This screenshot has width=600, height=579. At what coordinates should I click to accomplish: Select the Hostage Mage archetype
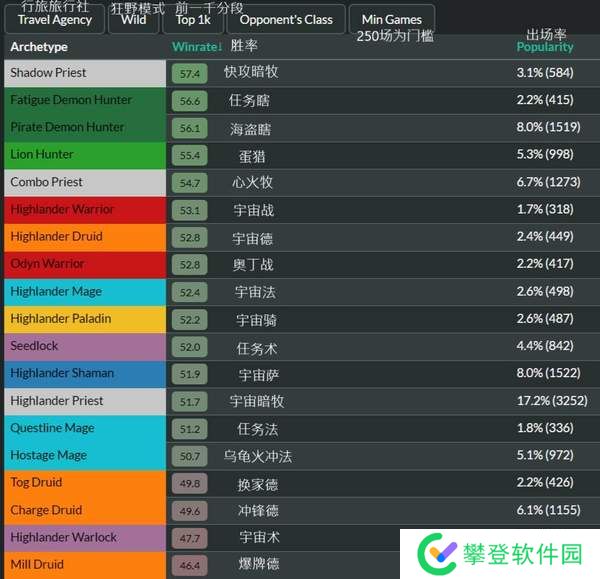pos(85,456)
